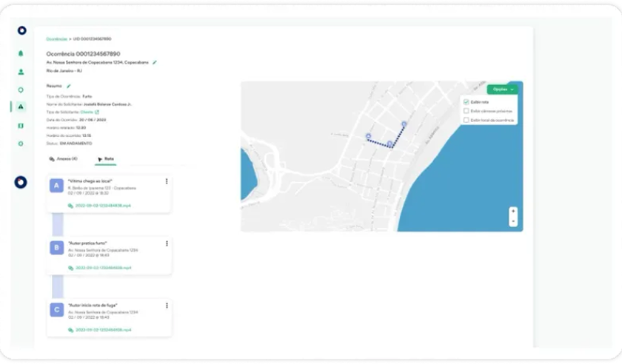Open the map icon in sidebar
Viewport: 622px width, 364px height.
coord(21,125)
